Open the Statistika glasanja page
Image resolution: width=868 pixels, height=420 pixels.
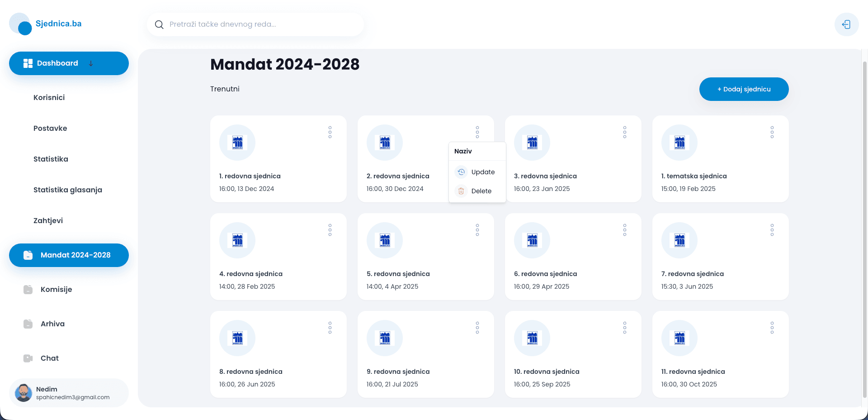(68, 190)
